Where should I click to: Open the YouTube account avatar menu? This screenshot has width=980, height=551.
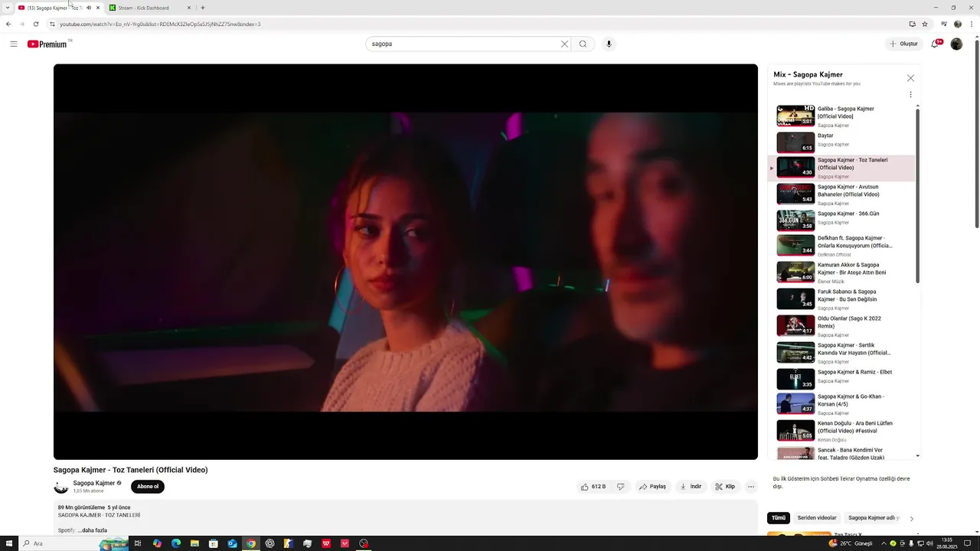pyautogui.click(x=956, y=44)
